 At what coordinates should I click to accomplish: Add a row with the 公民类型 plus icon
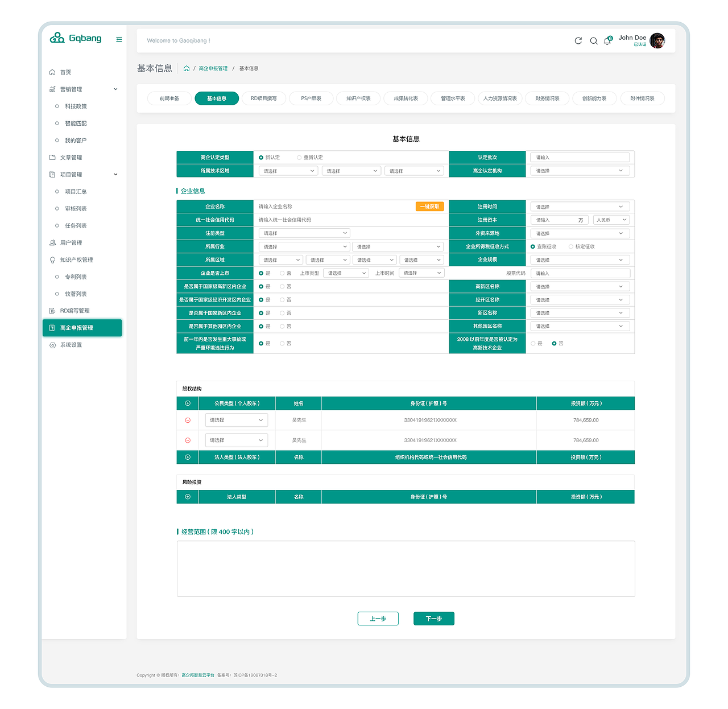(x=188, y=403)
